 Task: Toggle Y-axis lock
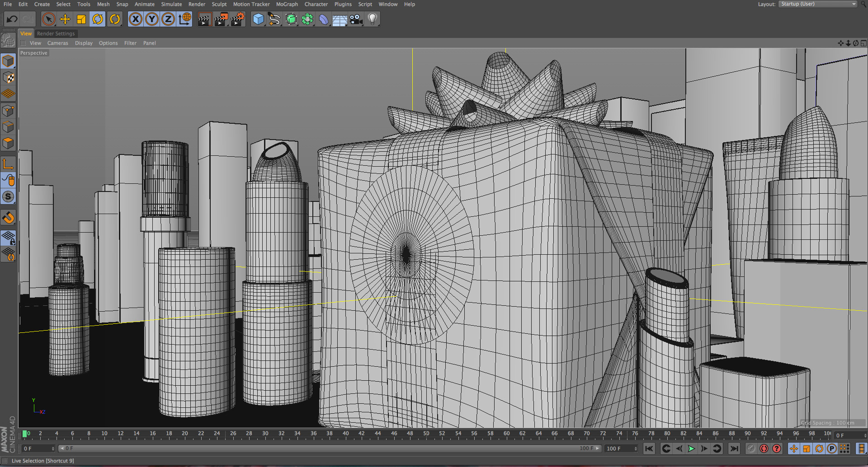coord(152,19)
